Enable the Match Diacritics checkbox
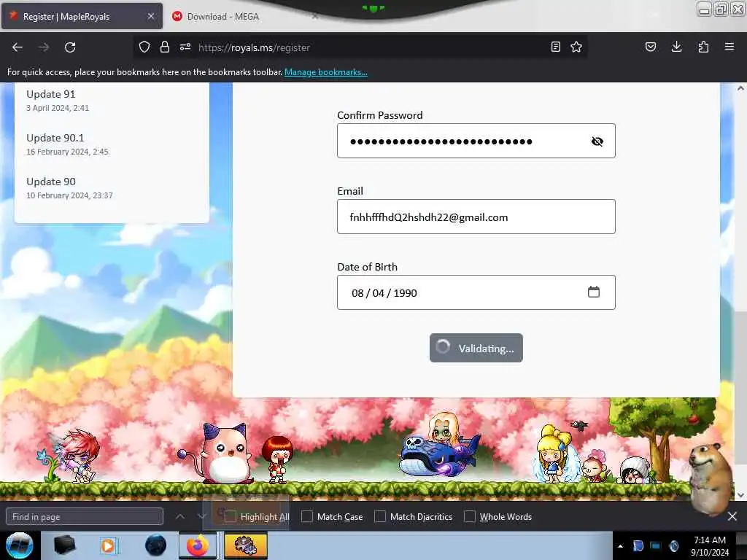This screenshot has height=560, width=747. pyautogui.click(x=380, y=516)
